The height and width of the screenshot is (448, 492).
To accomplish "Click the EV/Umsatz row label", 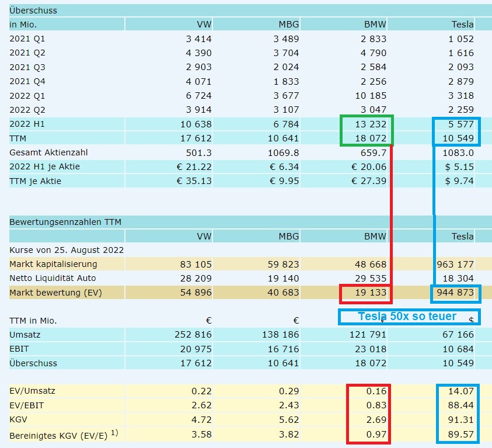I will pos(32,391).
